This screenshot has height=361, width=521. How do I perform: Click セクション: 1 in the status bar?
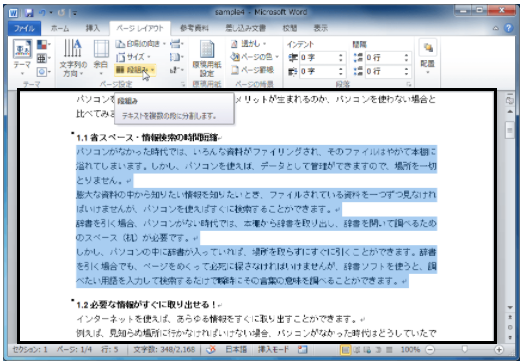pyautogui.click(x=30, y=350)
